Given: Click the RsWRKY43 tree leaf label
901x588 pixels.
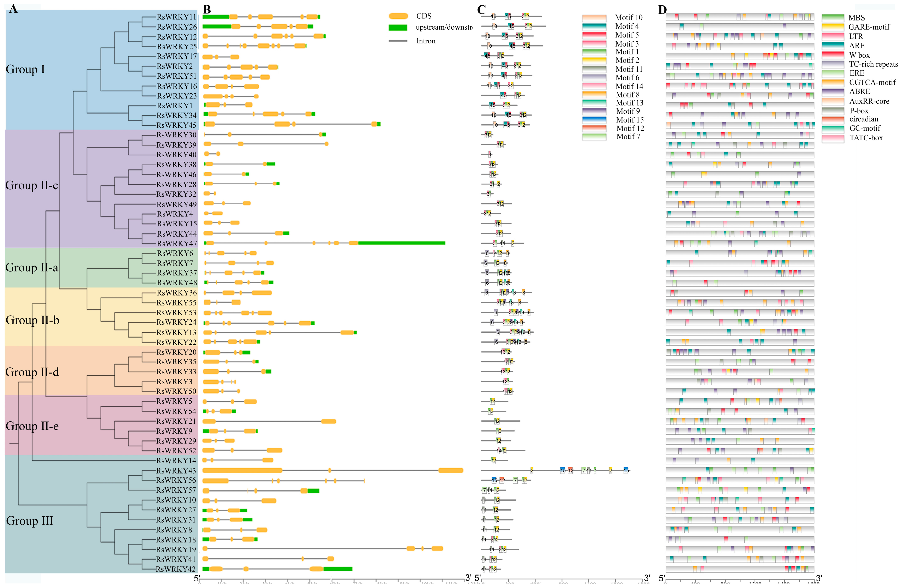Looking at the screenshot, I should (x=176, y=471).
